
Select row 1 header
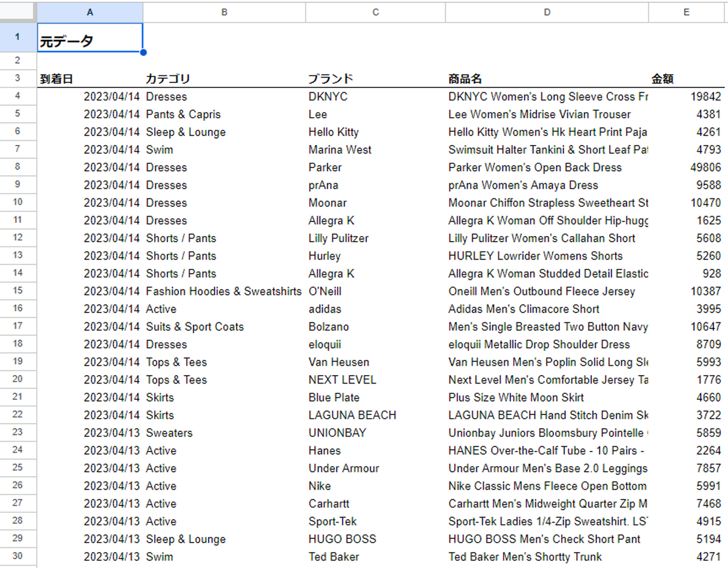click(18, 38)
